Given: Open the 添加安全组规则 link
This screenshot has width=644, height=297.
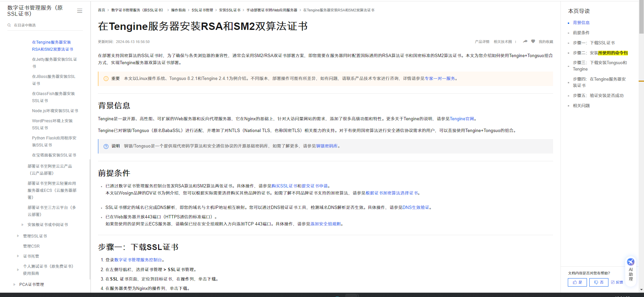Looking at the screenshot, I should tap(325, 224).
